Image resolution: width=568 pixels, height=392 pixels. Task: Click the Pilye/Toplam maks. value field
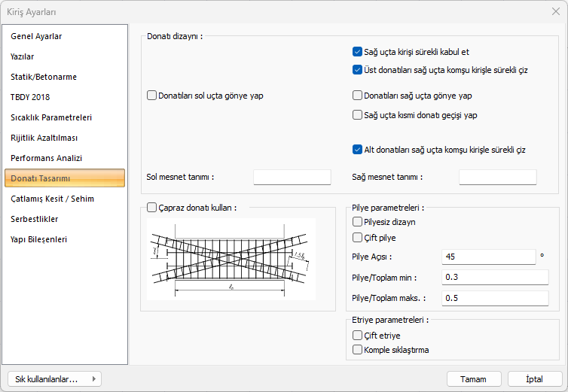(496, 298)
